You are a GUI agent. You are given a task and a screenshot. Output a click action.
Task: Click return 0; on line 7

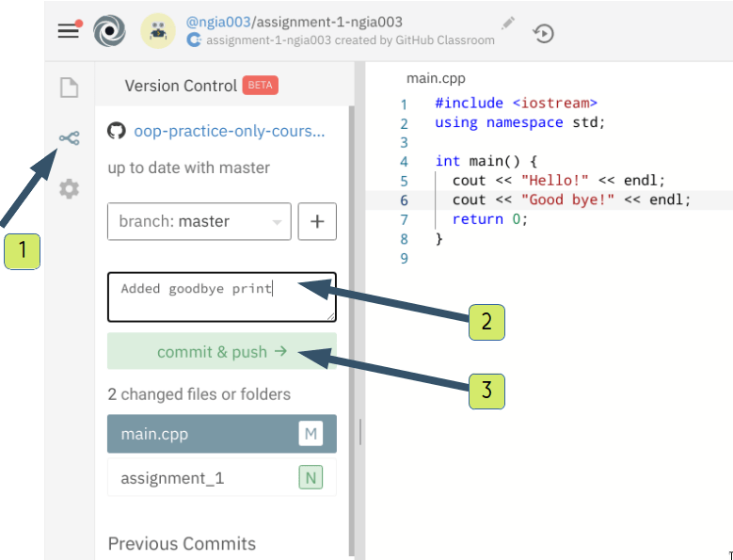(490, 219)
